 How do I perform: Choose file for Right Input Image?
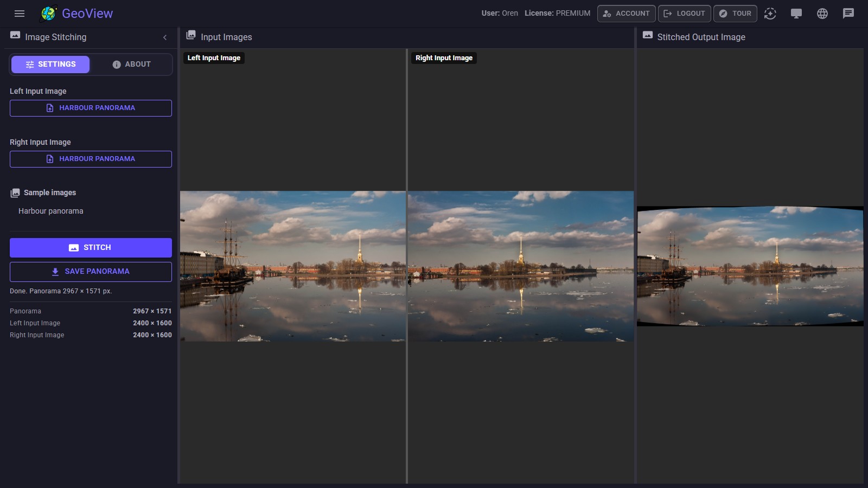(x=91, y=159)
